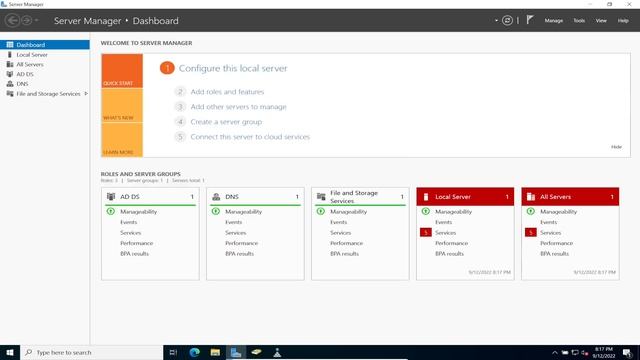The width and height of the screenshot is (640, 360).
Task: Open BPA results in AD DS tile
Action: click(134, 253)
